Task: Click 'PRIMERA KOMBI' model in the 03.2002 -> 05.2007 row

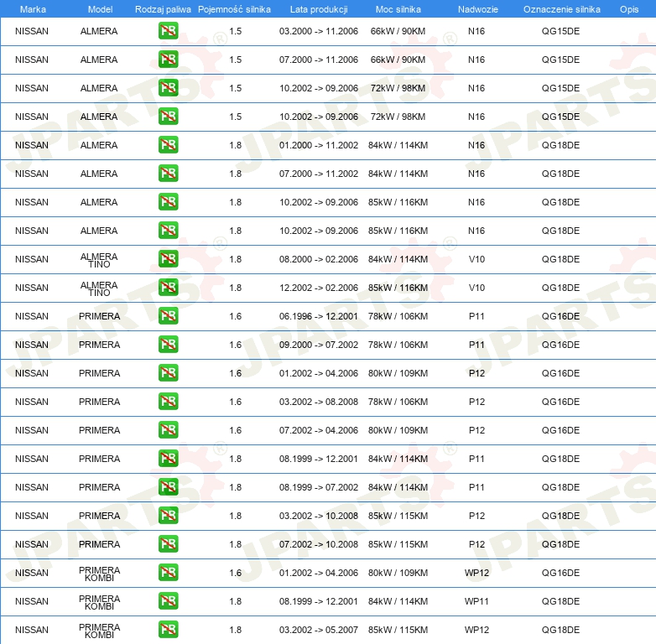Action: [x=99, y=631]
